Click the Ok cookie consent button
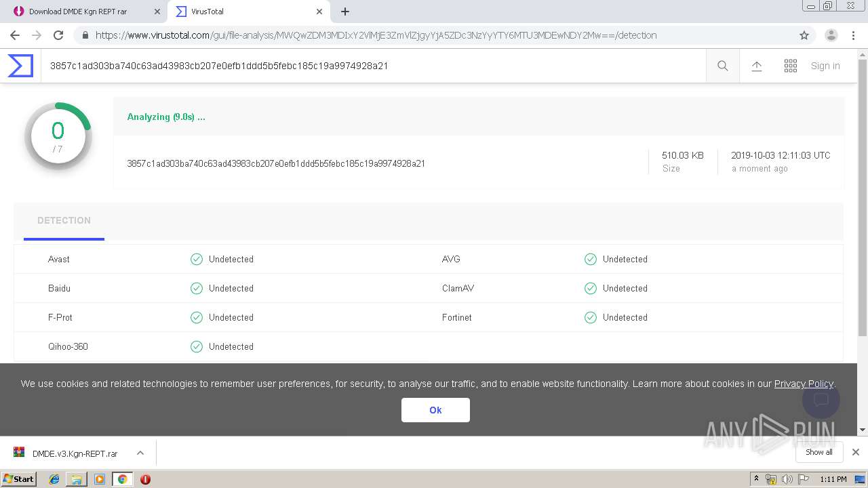This screenshot has width=868, height=488. click(435, 410)
